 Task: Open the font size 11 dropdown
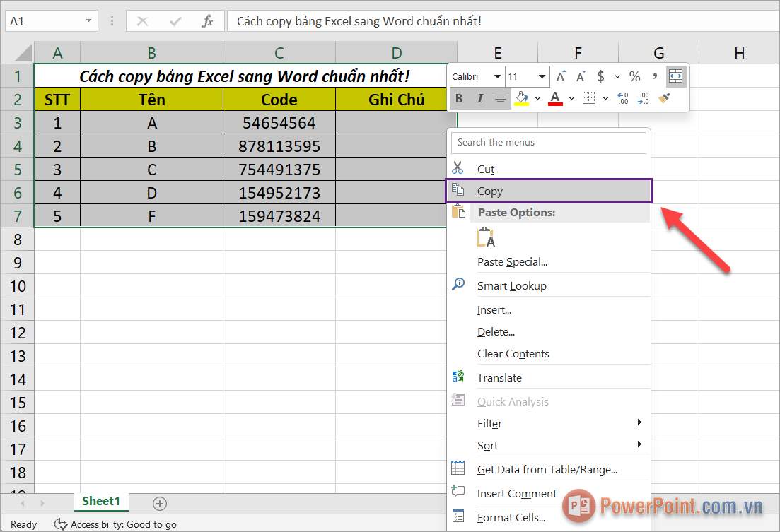(542, 76)
